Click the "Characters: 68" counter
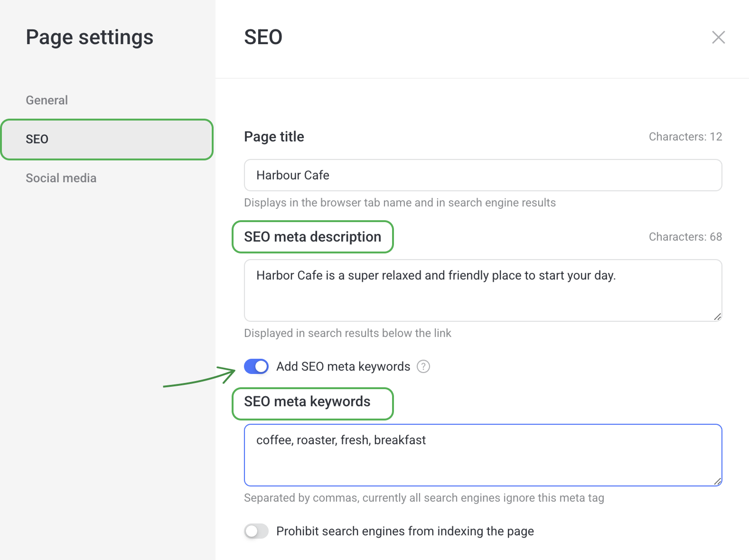 [x=685, y=237]
